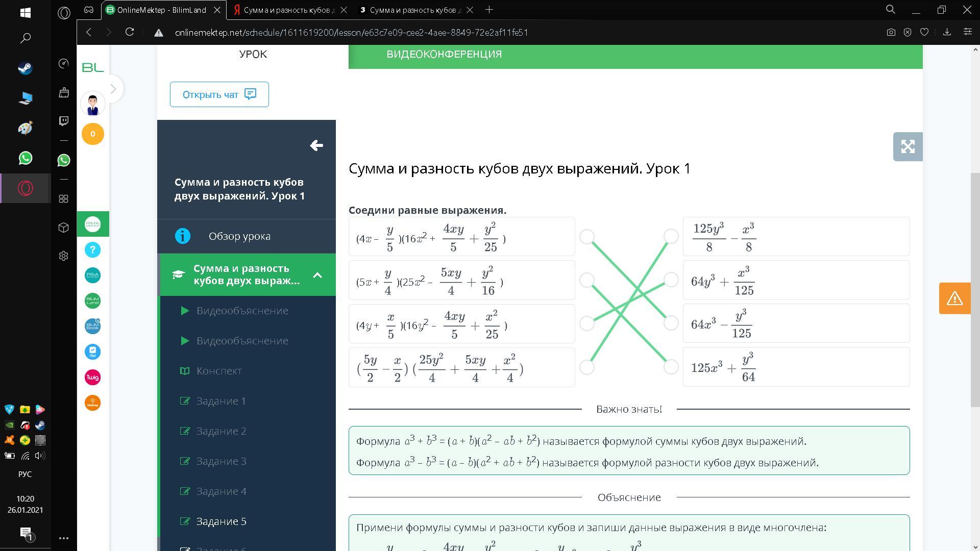
Task: Open GX Control speedometer in sidebar
Action: (x=64, y=63)
